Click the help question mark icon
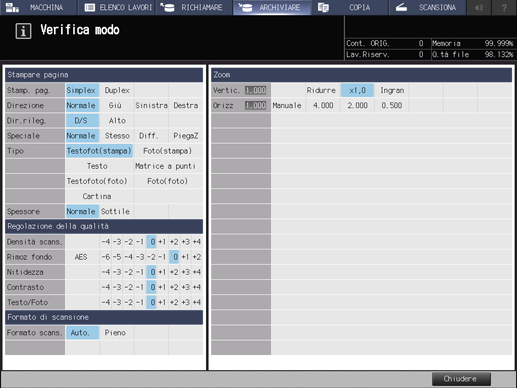This screenshot has width=517, height=388. pyautogui.click(x=504, y=7)
